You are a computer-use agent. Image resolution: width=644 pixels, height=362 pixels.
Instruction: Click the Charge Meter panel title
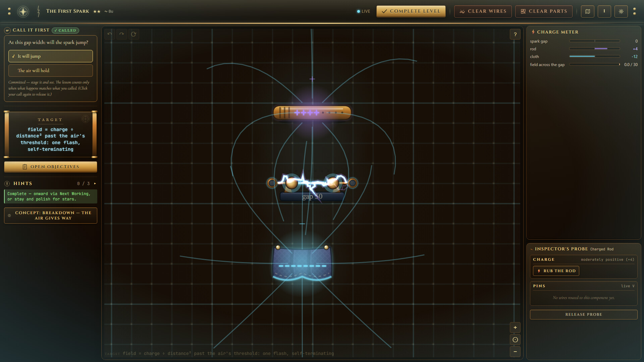(558, 32)
